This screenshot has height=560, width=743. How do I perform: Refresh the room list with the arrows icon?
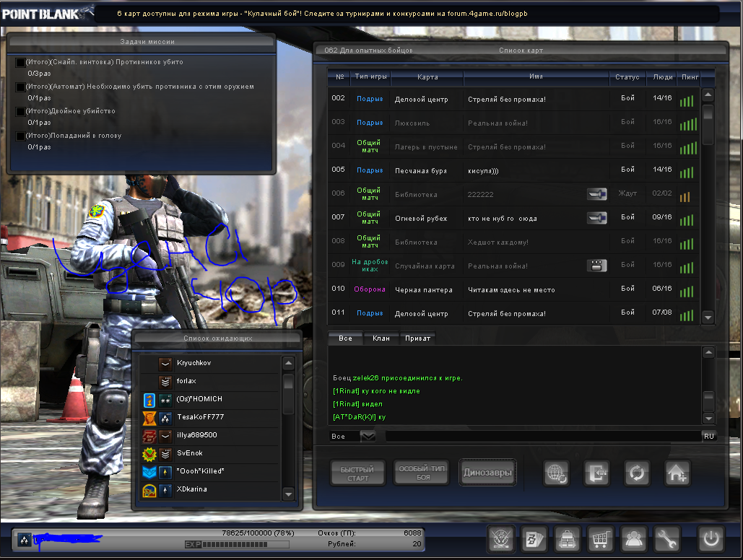637,473
